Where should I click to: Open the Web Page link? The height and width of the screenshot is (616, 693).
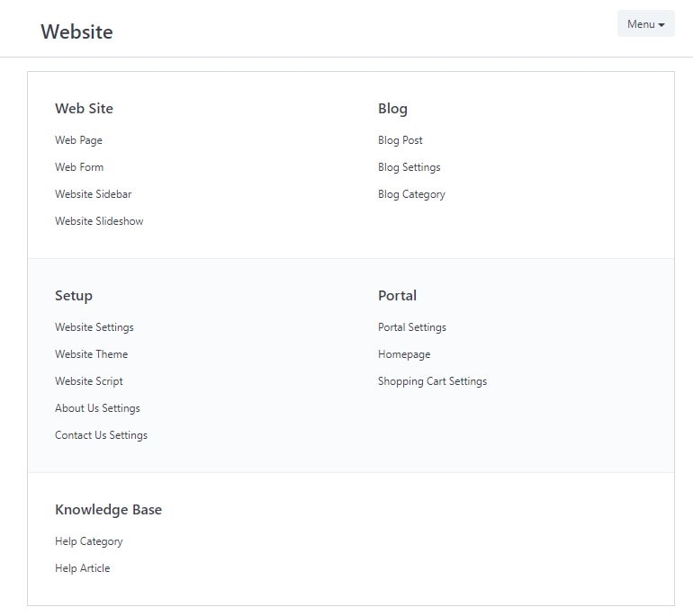pos(78,140)
